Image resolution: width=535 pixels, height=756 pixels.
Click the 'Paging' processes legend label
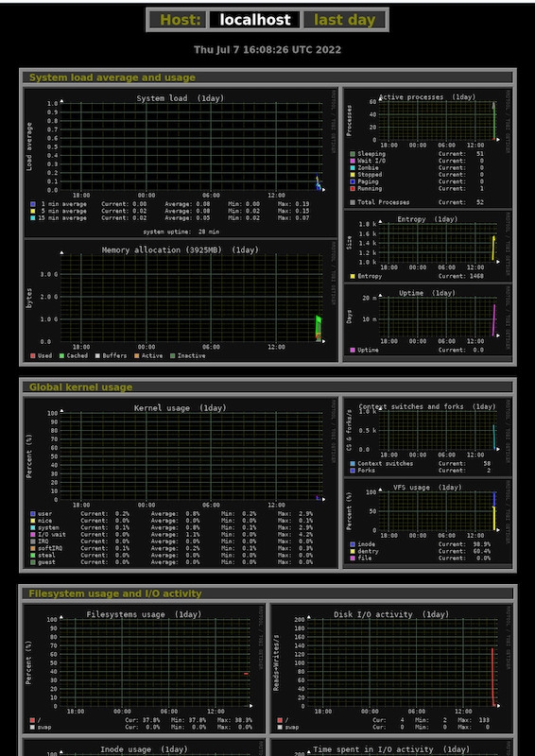coord(368,181)
